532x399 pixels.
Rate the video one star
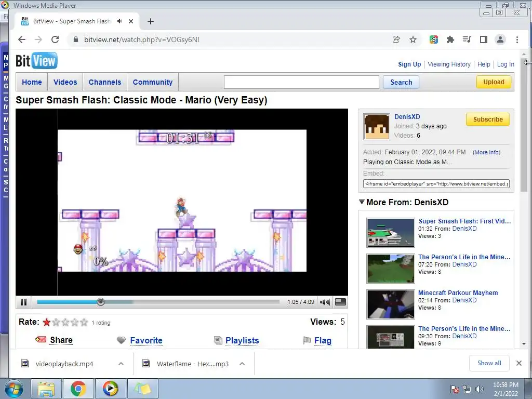[x=47, y=322]
